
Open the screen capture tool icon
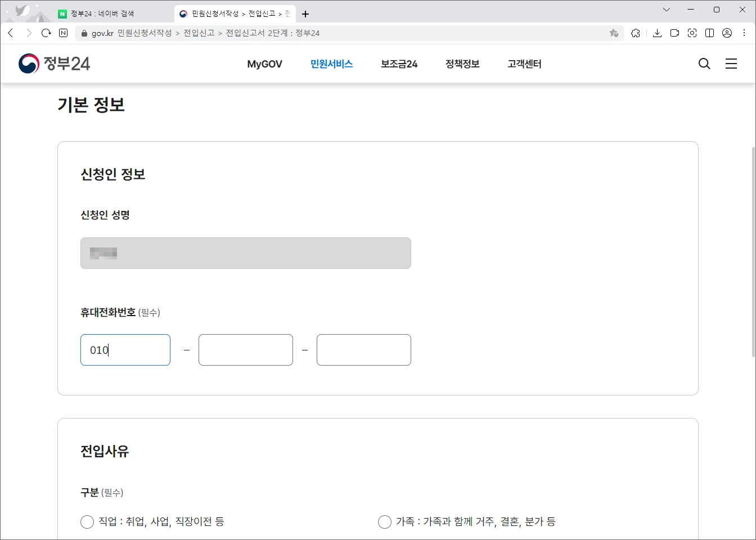pos(692,33)
